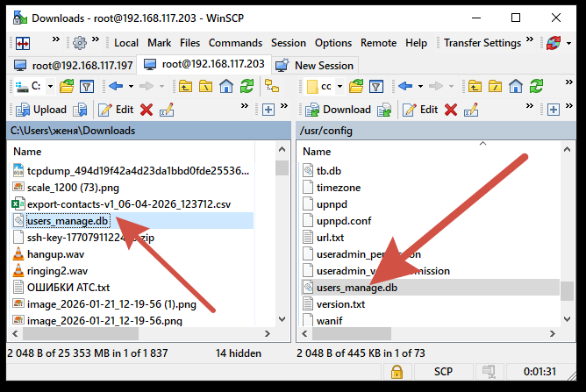Open the Mark menu
This screenshot has width=586, height=392.
tap(159, 43)
